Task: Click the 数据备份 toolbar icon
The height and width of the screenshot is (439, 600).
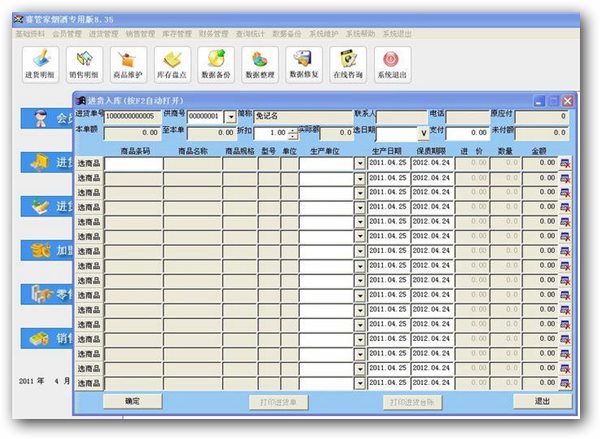Action: pyautogui.click(x=216, y=64)
